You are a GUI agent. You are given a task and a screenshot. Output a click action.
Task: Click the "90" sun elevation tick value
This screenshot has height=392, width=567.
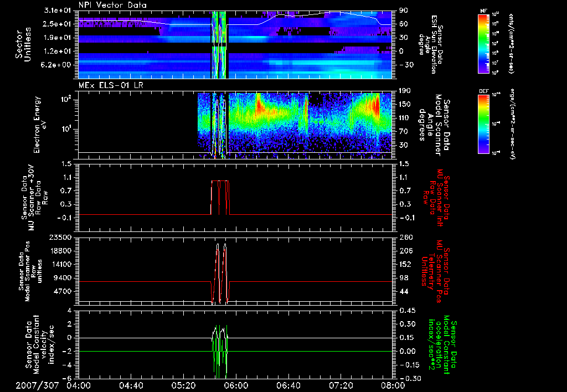[403, 11]
